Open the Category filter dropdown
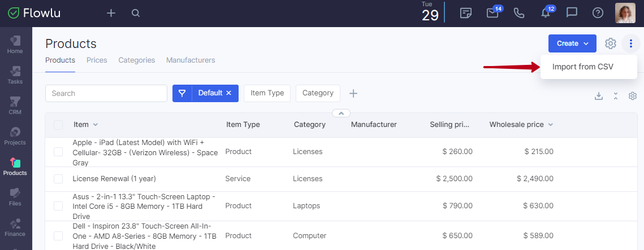This screenshot has height=250, width=644. pos(318,93)
